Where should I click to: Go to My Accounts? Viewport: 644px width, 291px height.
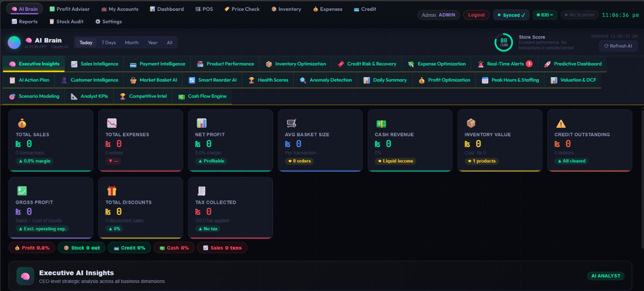(x=120, y=9)
